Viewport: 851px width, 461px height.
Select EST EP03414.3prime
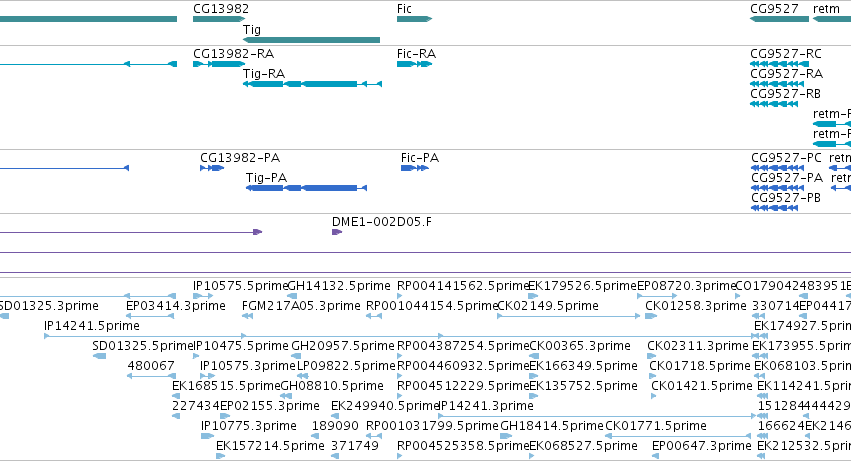176,306
